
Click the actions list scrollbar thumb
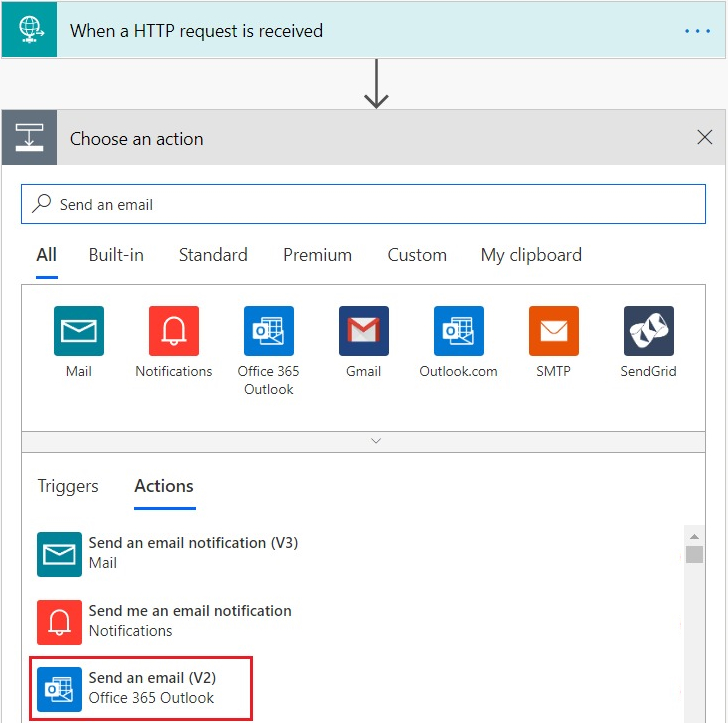click(x=694, y=554)
